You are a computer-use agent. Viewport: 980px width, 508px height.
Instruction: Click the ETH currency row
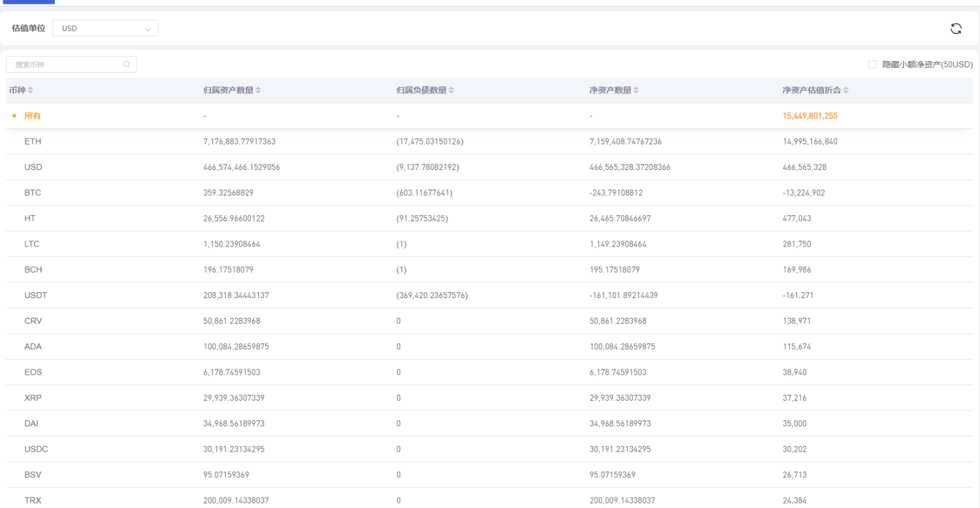click(489, 141)
